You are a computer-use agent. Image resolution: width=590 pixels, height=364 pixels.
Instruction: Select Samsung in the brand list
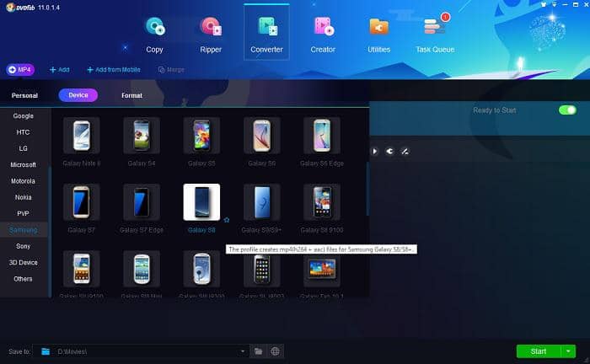point(24,230)
